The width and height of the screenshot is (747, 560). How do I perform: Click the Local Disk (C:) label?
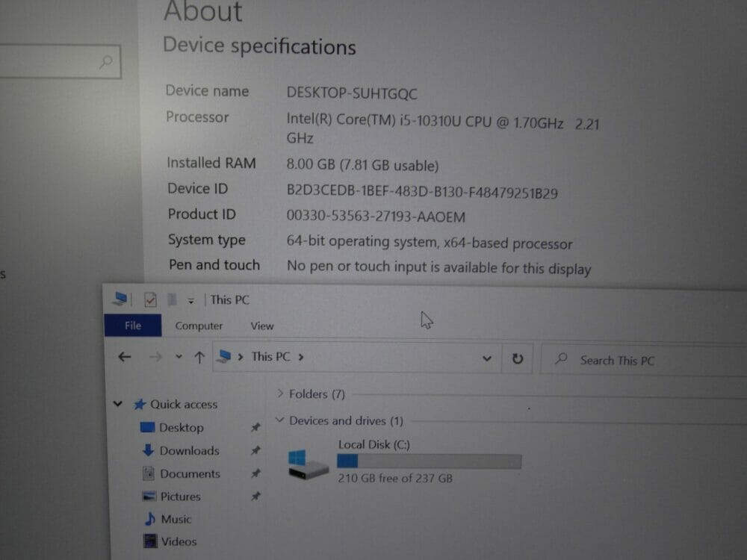[374, 444]
